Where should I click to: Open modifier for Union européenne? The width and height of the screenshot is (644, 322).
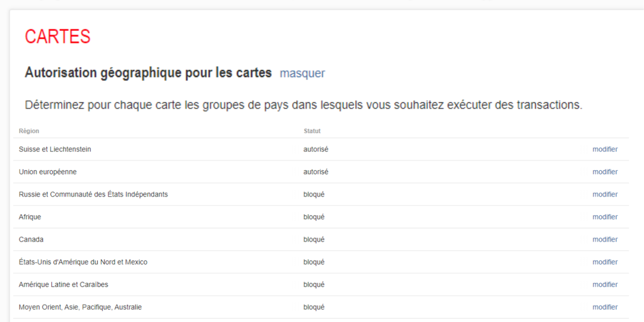point(605,172)
